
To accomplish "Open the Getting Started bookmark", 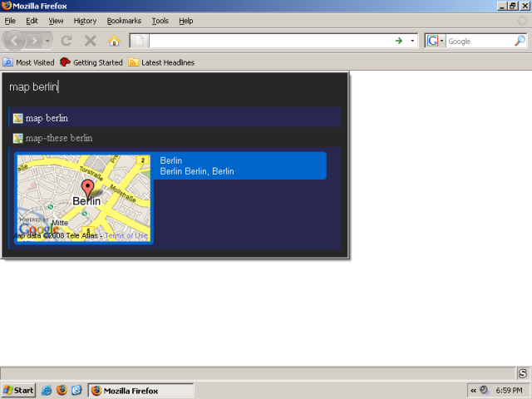I will click(91, 62).
